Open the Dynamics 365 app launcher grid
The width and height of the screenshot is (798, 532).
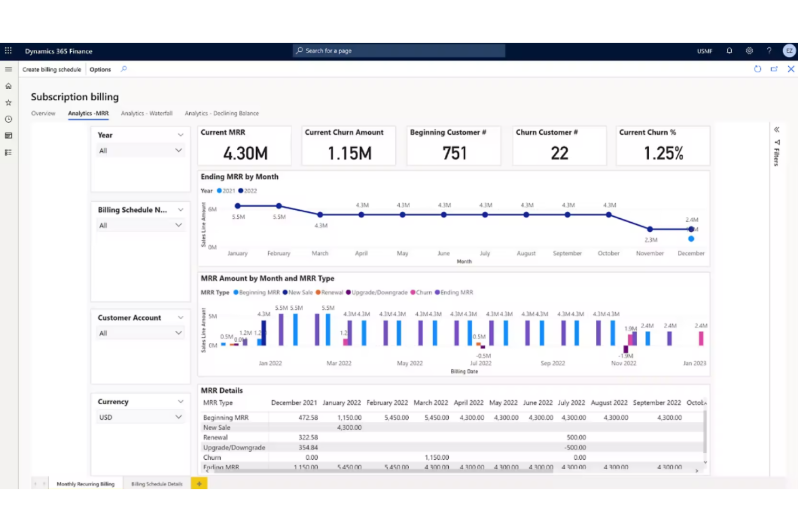(8, 51)
